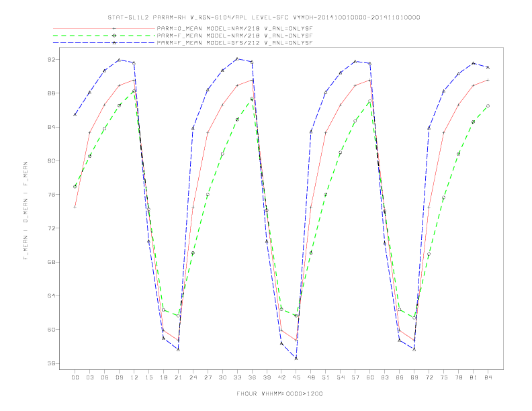Click y-axis tick label 64
The width and height of the screenshot is (532, 411).
click(51, 295)
